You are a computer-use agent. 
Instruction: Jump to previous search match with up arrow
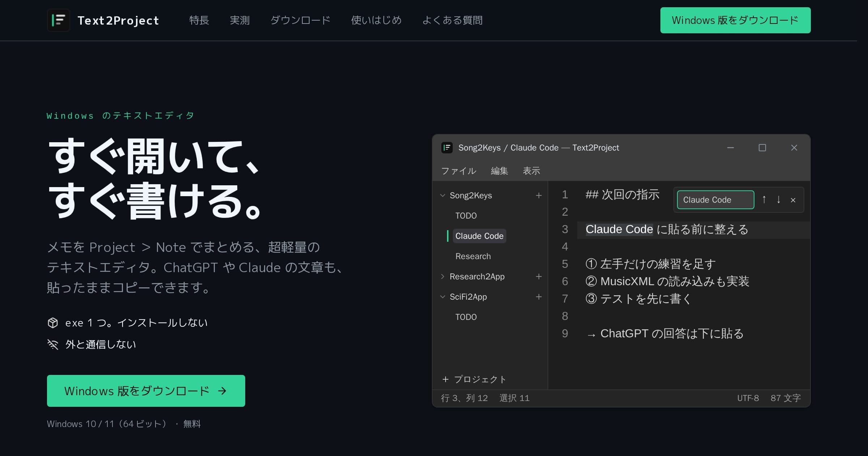pyautogui.click(x=764, y=200)
